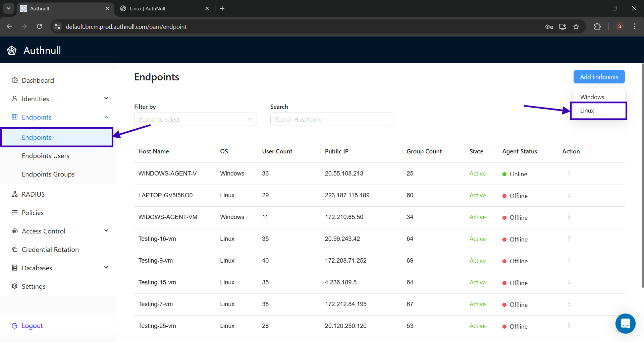Select the Identities icon in sidebar
644x342 pixels.
click(x=15, y=98)
